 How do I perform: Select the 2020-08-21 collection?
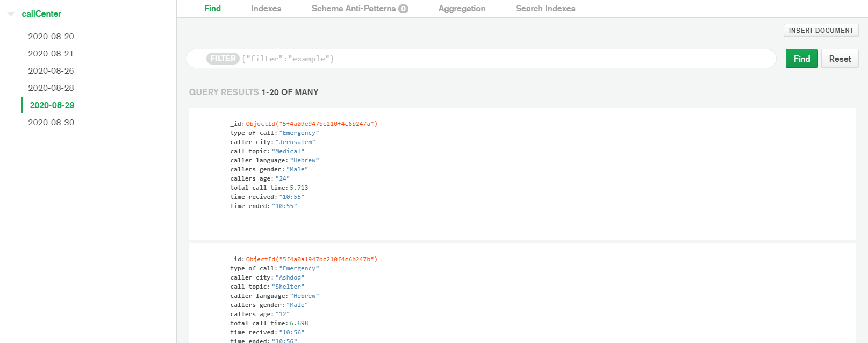[51, 54]
